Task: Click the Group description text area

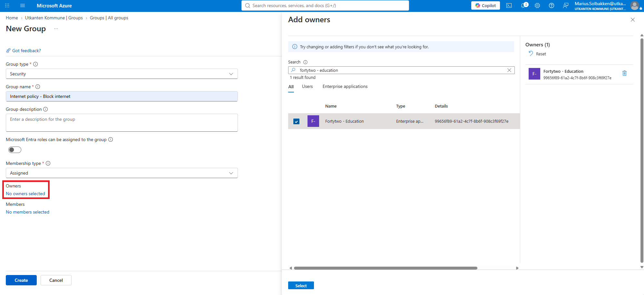Action: click(x=122, y=123)
